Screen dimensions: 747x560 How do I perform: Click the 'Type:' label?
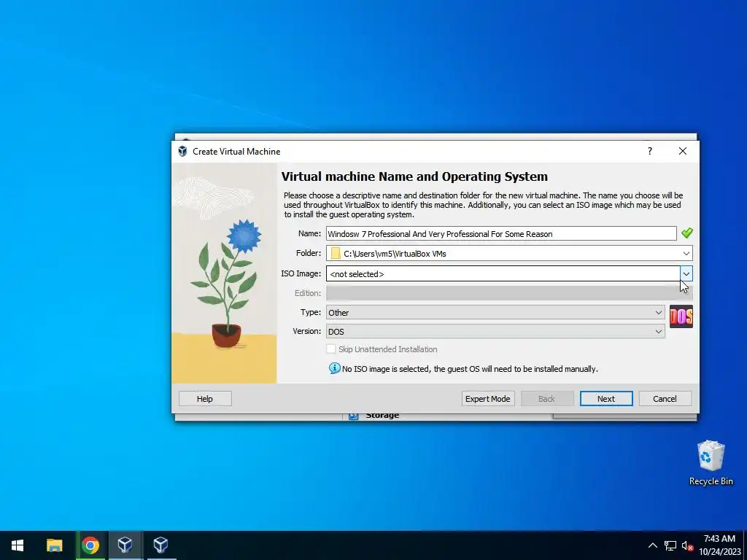tap(311, 312)
